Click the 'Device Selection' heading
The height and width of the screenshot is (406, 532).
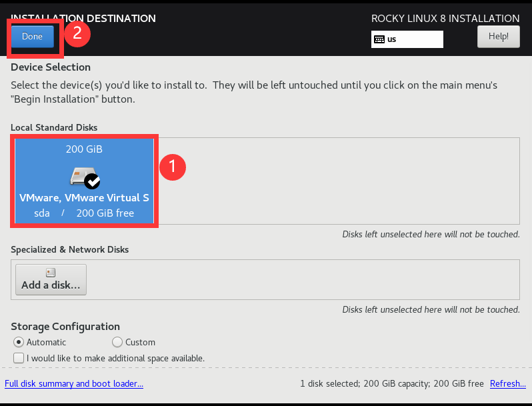click(51, 67)
